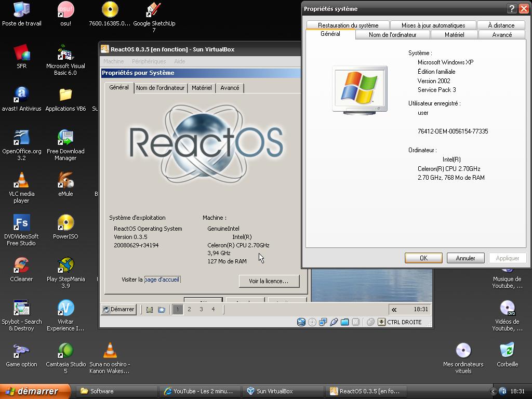Click the page d'accueil link
Screen dimensions: 532x399
pos(162,280)
